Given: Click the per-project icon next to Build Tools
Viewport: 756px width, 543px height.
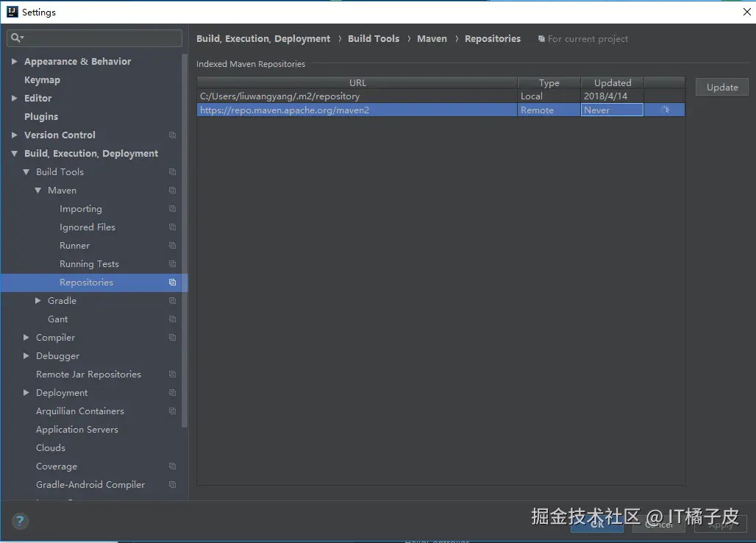Looking at the screenshot, I should click(x=173, y=171).
